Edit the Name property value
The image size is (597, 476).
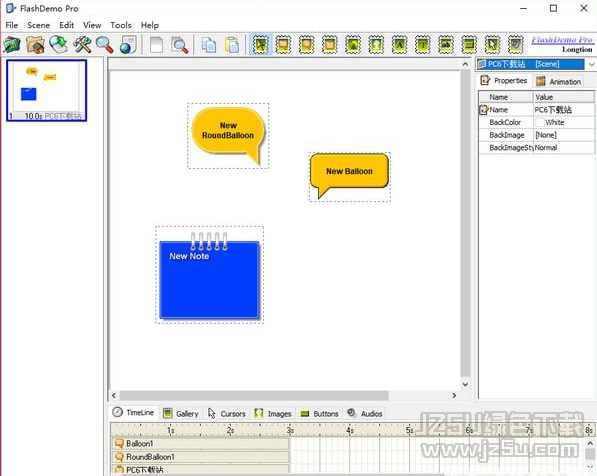[x=563, y=110]
